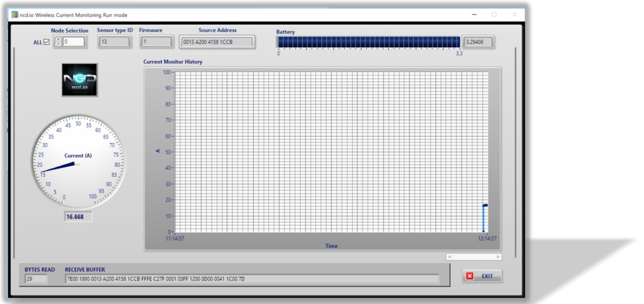Click the red X icon on EXIT button

tap(470, 276)
